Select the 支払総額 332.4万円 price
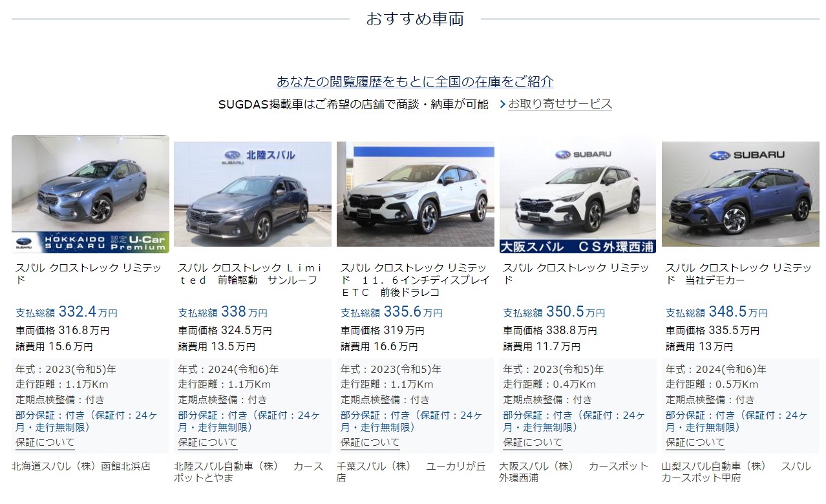This screenshot has height=504, width=826. (67, 312)
